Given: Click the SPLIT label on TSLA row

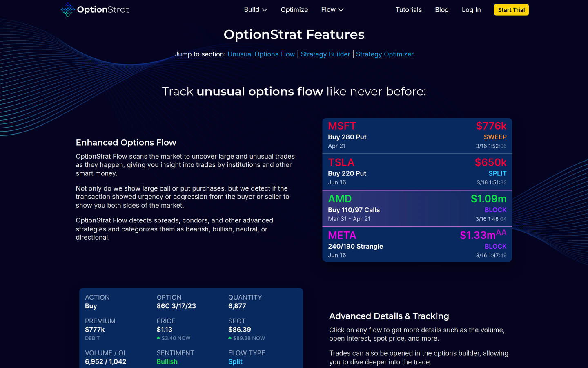Looking at the screenshot, I should click(498, 173).
